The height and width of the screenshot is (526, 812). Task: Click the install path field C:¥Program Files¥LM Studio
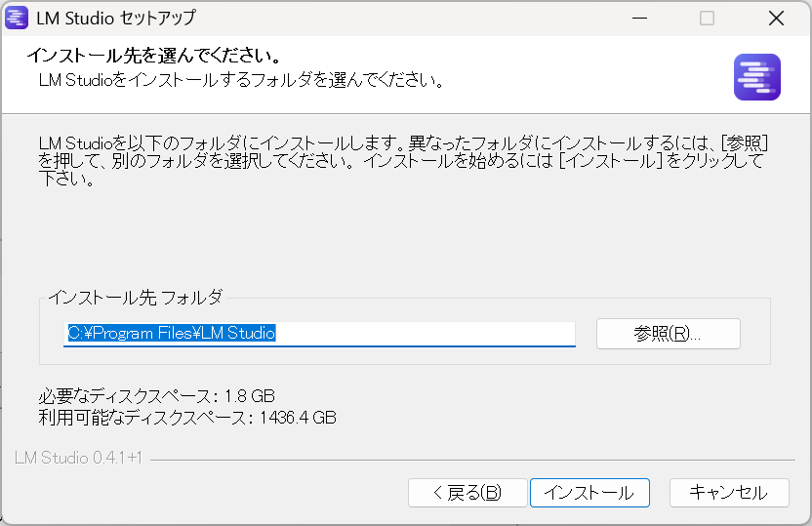pyautogui.click(x=320, y=333)
